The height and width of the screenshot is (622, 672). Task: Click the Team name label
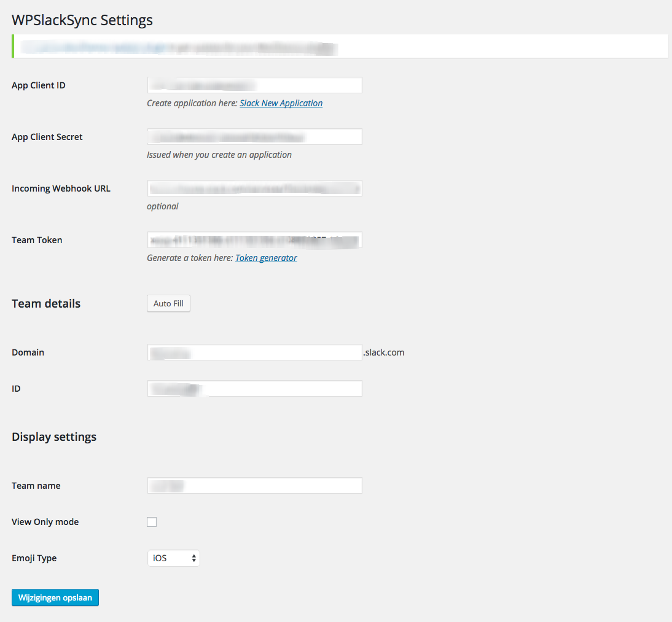36,486
